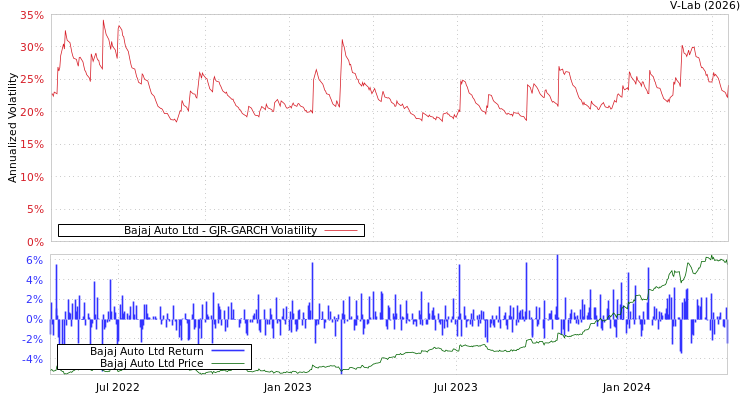Click the 2% label on returns axis
The height and width of the screenshot is (400, 750).
[34, 299]
